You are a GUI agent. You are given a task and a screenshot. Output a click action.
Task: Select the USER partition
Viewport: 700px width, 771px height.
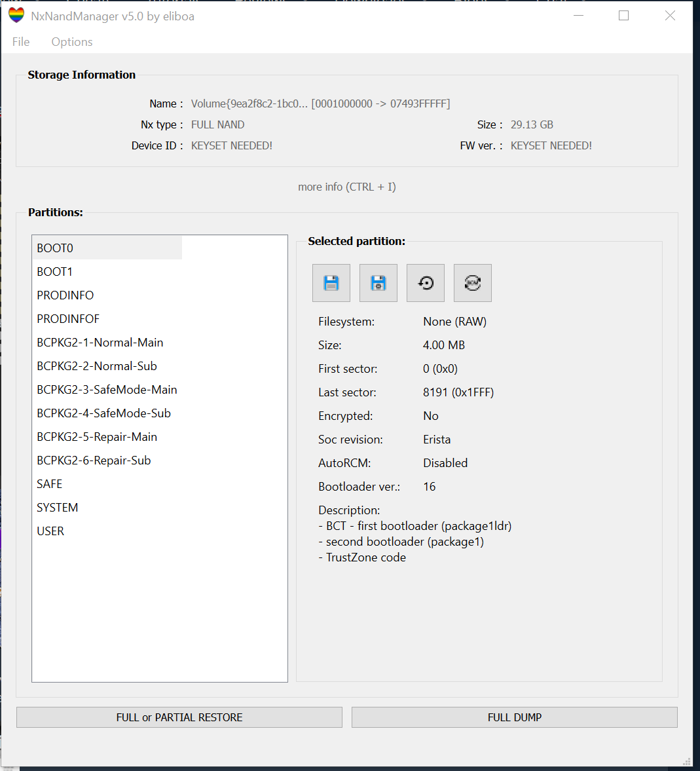coord(107,531)
